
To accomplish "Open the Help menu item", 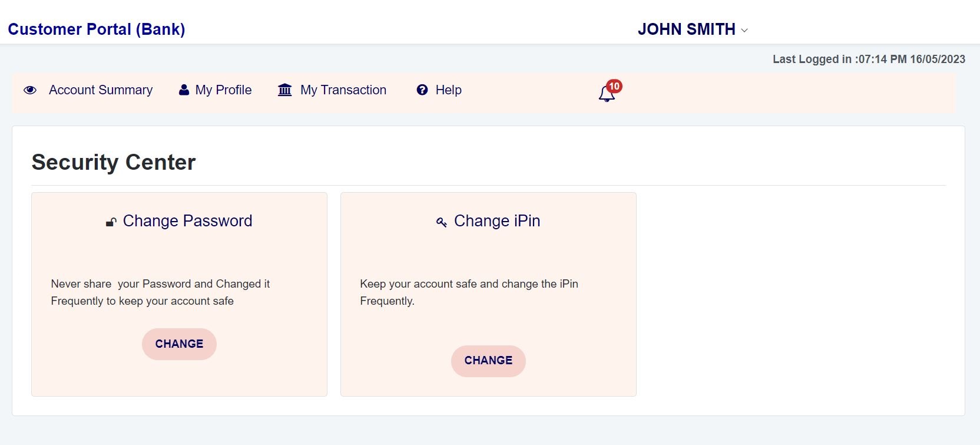I will pyautogui.click(x=448, y=90).
